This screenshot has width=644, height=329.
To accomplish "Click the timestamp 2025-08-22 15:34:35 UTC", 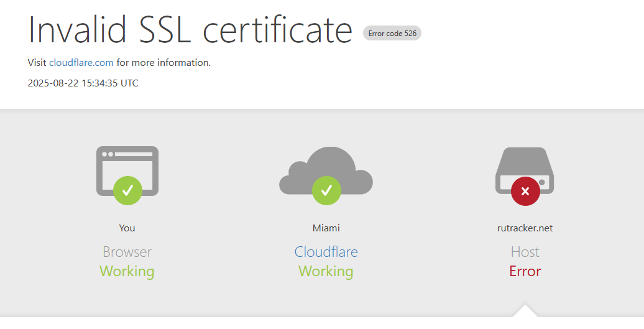I will coord(83,83).
